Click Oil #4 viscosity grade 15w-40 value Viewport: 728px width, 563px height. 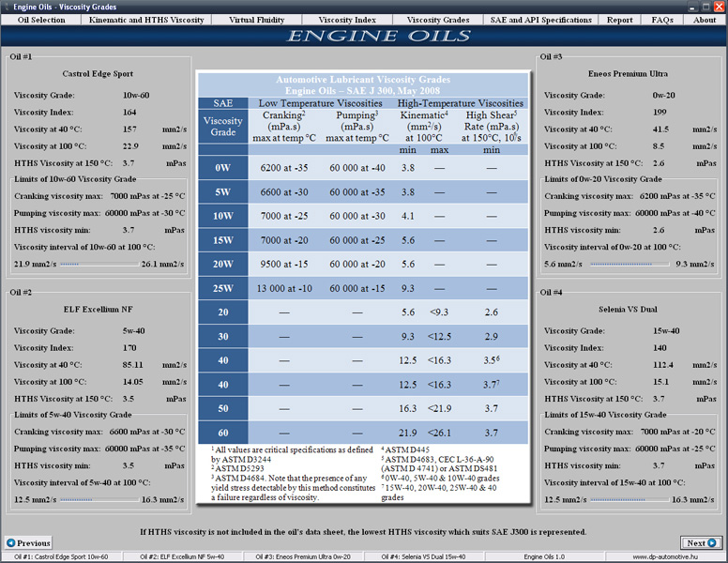pyautogui.click(x=666, y=330)
